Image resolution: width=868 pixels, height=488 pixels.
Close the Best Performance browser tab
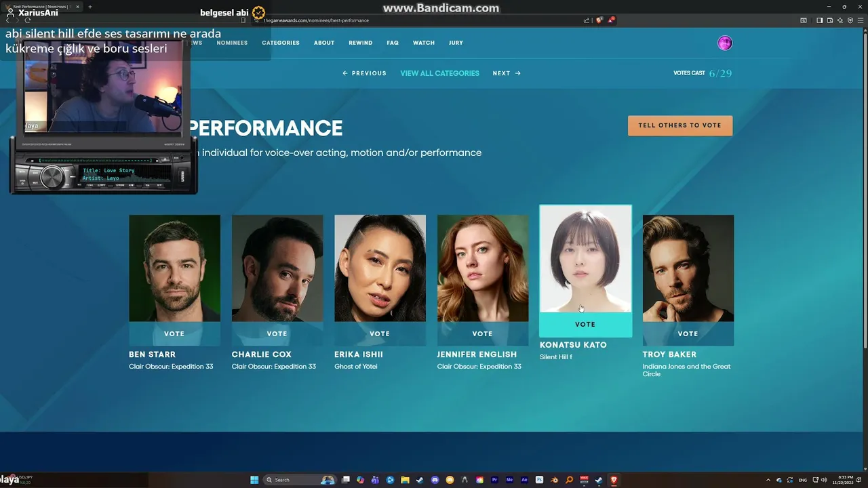(x=77, y=7)
